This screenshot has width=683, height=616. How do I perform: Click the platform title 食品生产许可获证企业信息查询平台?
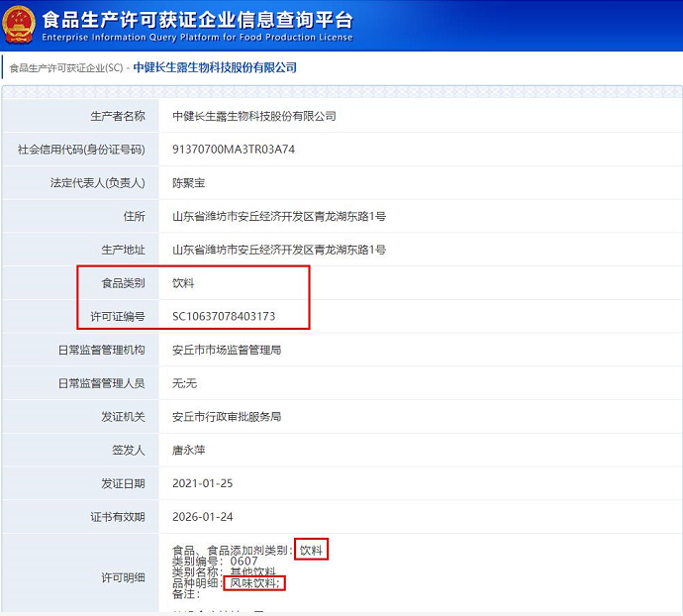(197, 20)
